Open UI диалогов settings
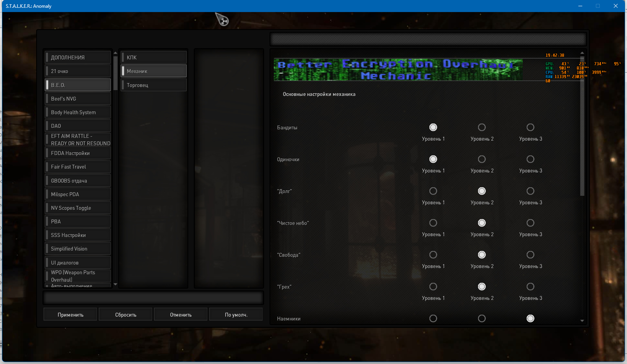This screenshot has width=627, height=364. coord(78,263)
